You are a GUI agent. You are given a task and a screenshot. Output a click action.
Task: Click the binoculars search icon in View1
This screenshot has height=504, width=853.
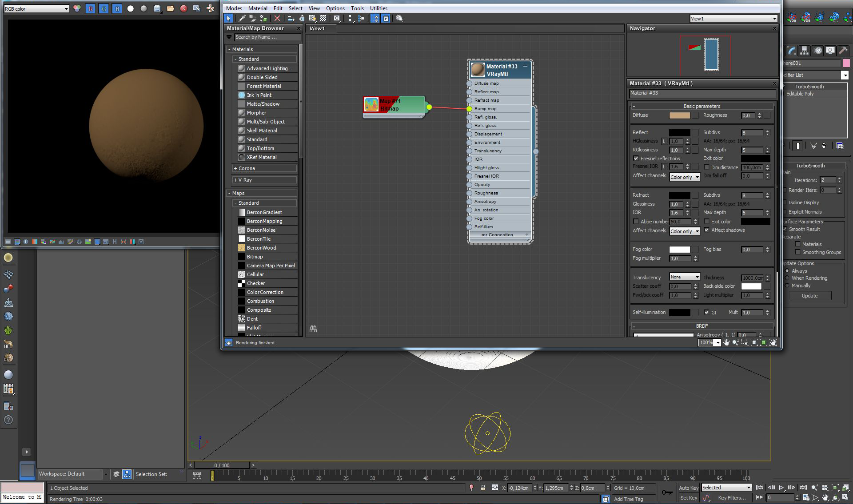click(x=313, y=329)
